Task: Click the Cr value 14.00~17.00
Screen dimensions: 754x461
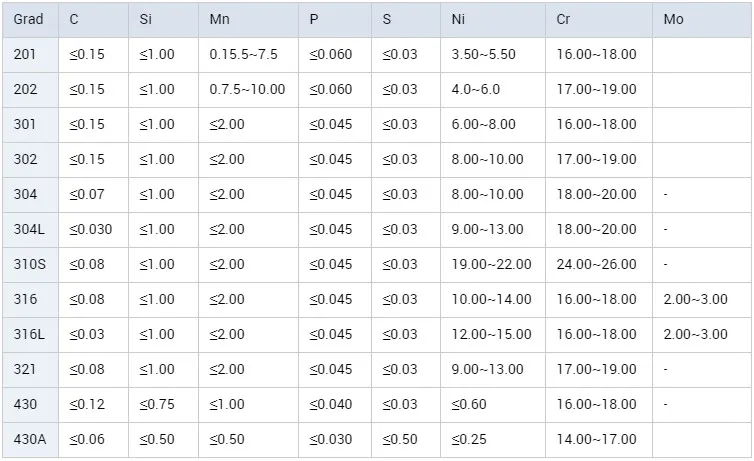Action: (x=596, y=439)
